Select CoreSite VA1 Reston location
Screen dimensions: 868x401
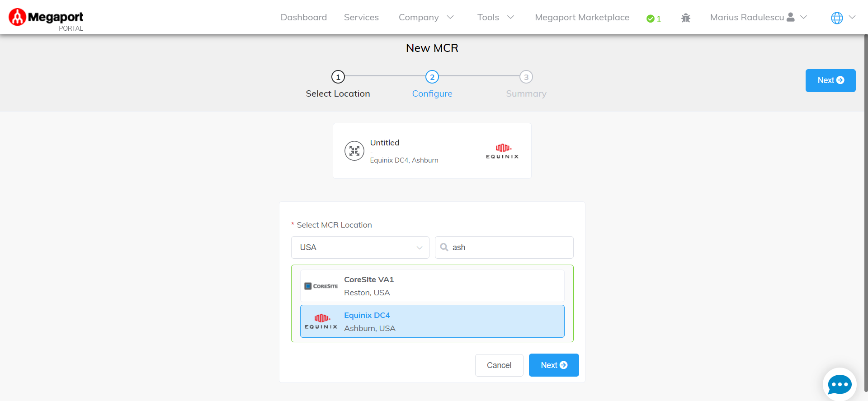tap(432, 286)
